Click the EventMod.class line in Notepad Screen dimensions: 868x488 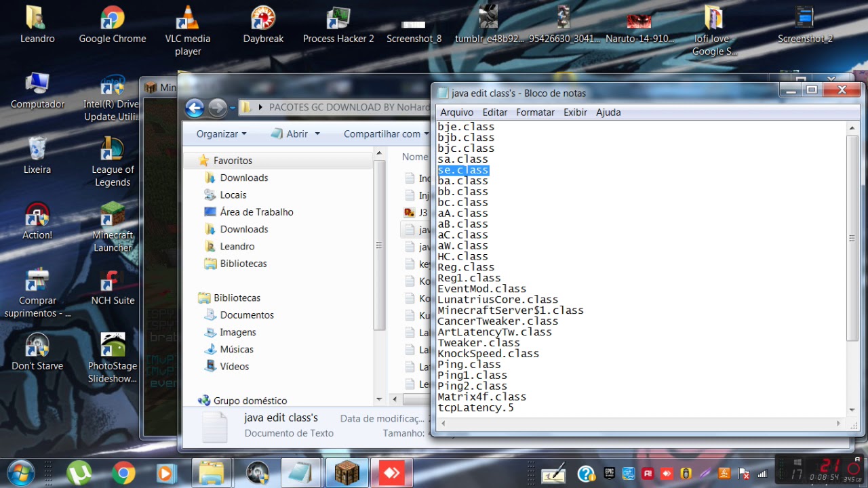[481, 289]
